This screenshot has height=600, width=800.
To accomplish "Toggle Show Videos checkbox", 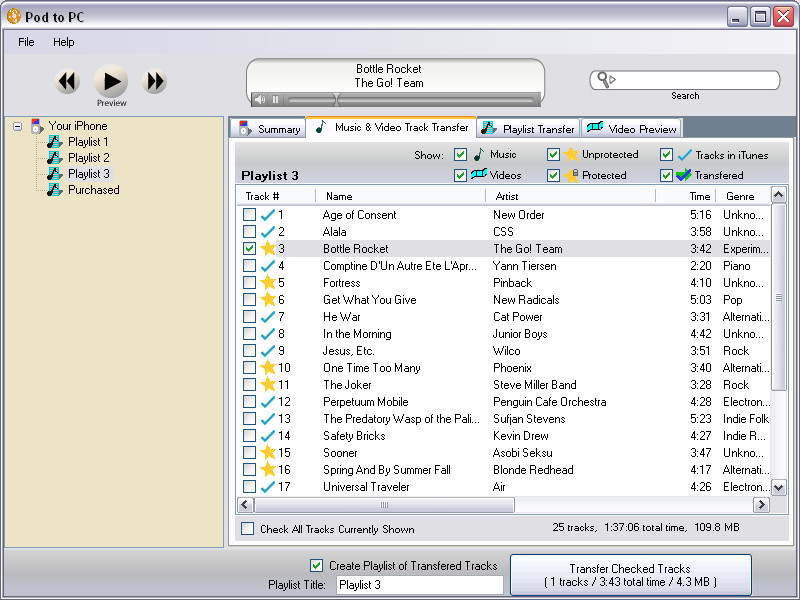I will (x=460, y=176).
